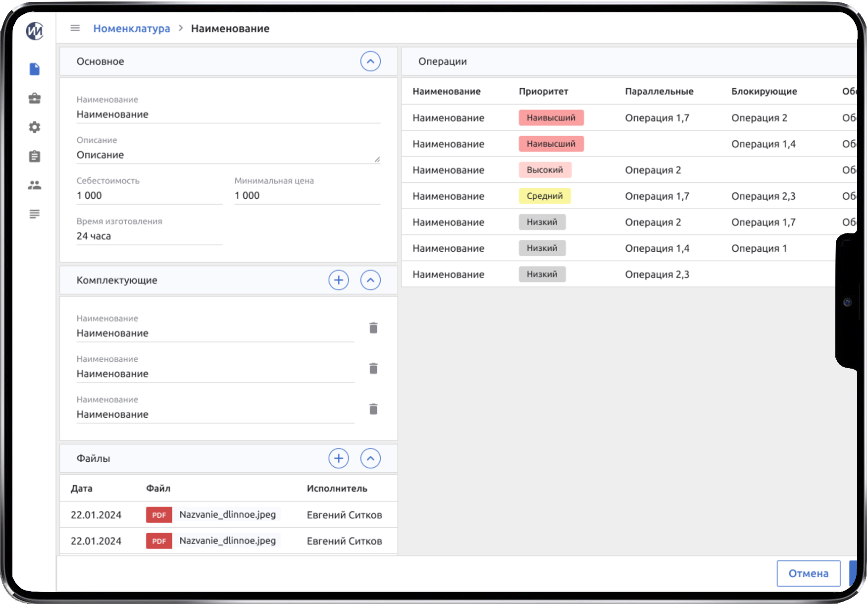Open the users section in the sidebar
Image resolution: width=868 pixels, height=604 pixels.
[x=34, y=185]
